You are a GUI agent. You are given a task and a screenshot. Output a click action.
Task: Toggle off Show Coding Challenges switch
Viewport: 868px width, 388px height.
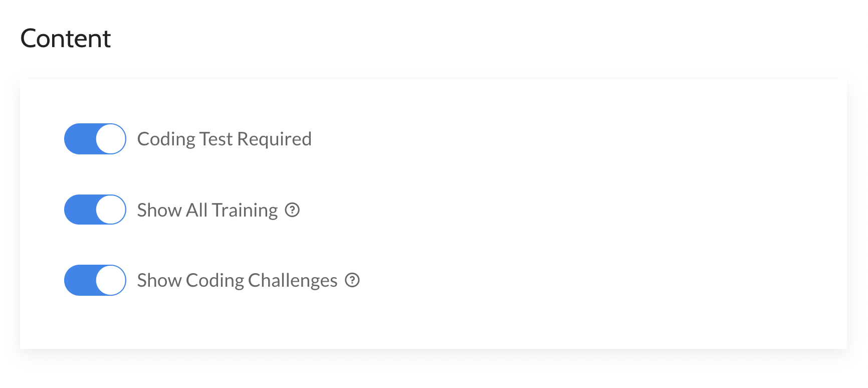click(x=95, y=280)
